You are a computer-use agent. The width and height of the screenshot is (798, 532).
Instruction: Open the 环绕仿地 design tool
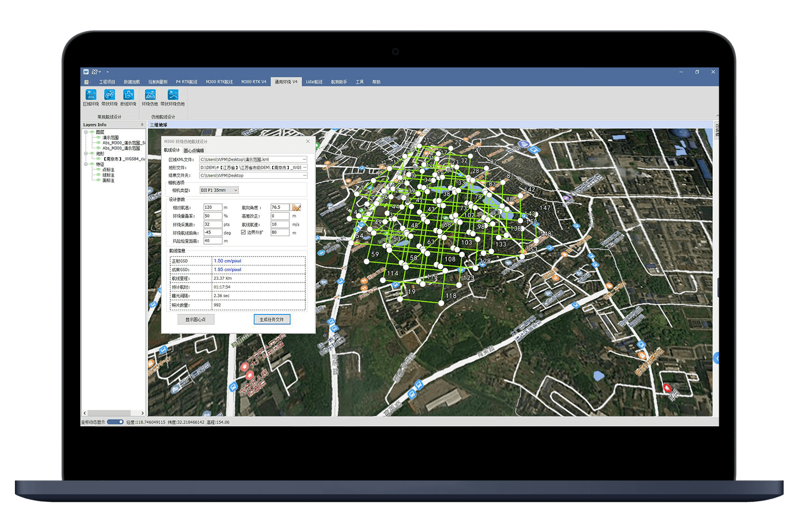point(150,96)
